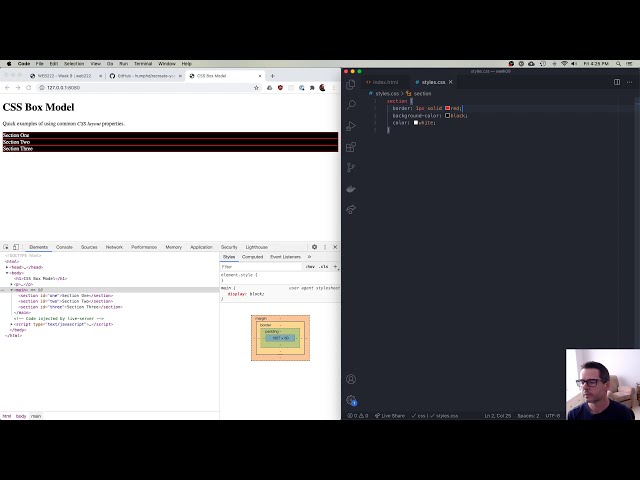Open the Search view in VS Code
The height and width of the screenshot is (480, 640).
click(351, 105)
